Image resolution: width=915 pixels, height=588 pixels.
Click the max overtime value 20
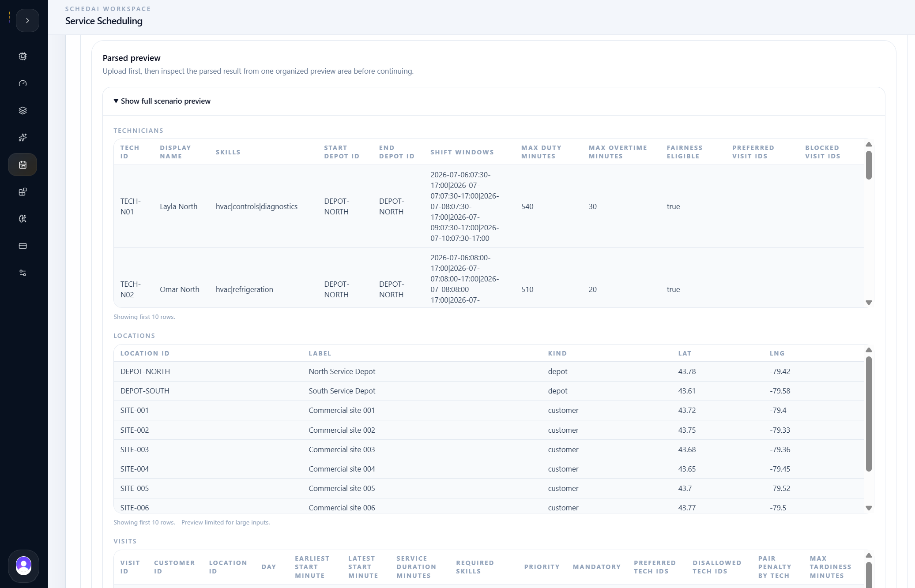592,289
